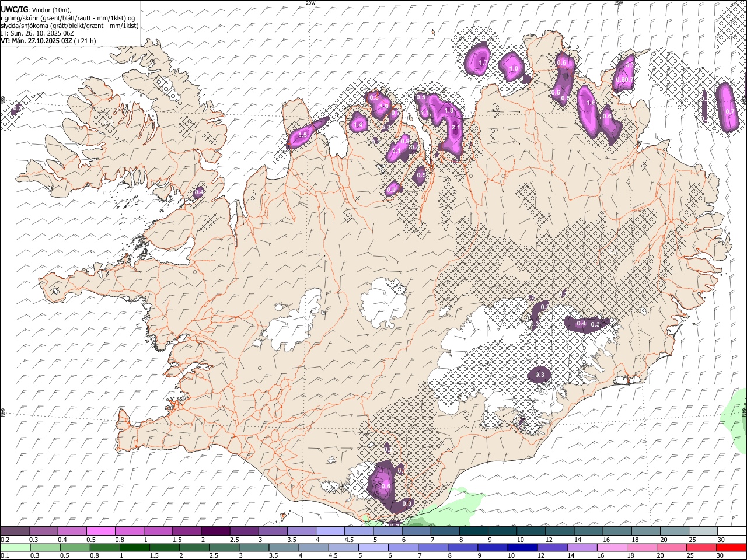Click the 0.4 value near the west coast fjords

(199, 192)
